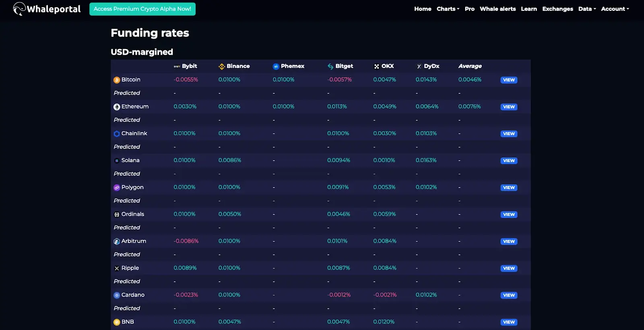Viewport: 644px width, 330px height.
Task: Click the Ordinals coin icon
Action: pos(117,214)
